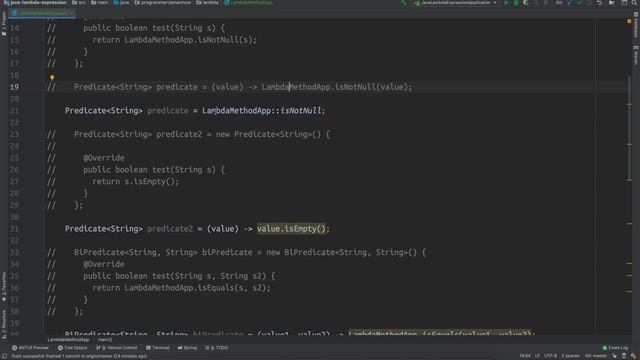Click the 2 spaces indent status entry
The height and width of the screenshot is (360, 640).
570,356
